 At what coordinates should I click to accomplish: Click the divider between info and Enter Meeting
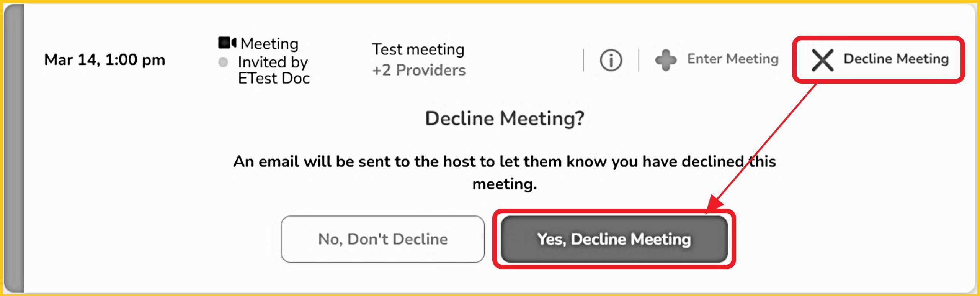click(x=639, y=60)
